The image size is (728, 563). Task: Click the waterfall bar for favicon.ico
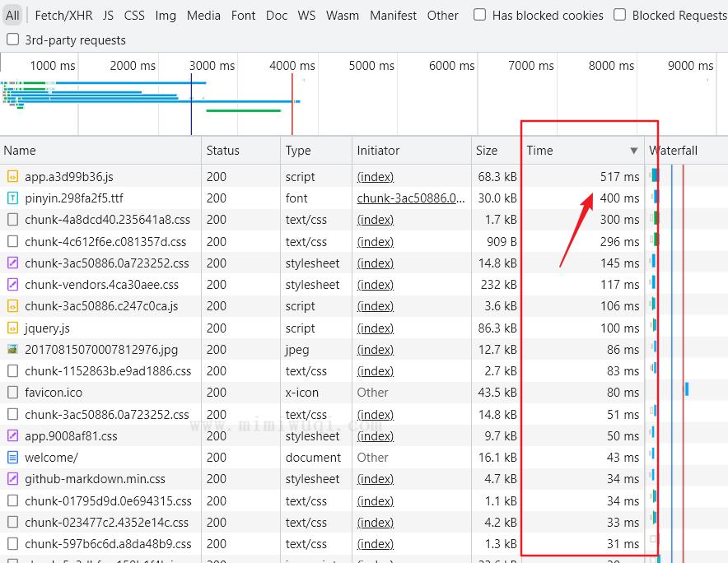(x=687, y=389)
